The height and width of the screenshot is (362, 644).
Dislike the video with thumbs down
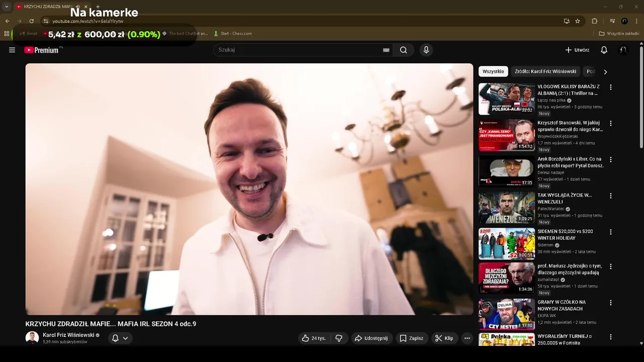click(x=339, y=338)
